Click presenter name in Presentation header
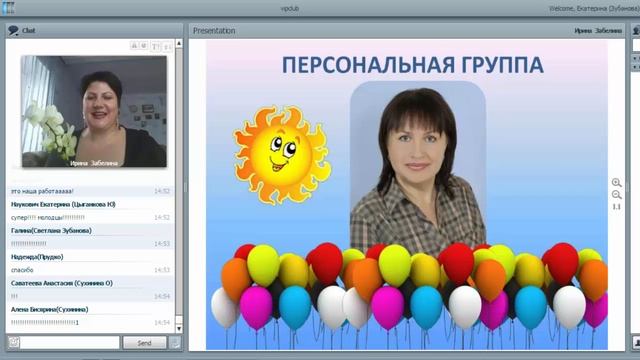This screenshot has height=360, width=640. pyautogui.click(x=598, y=31)
